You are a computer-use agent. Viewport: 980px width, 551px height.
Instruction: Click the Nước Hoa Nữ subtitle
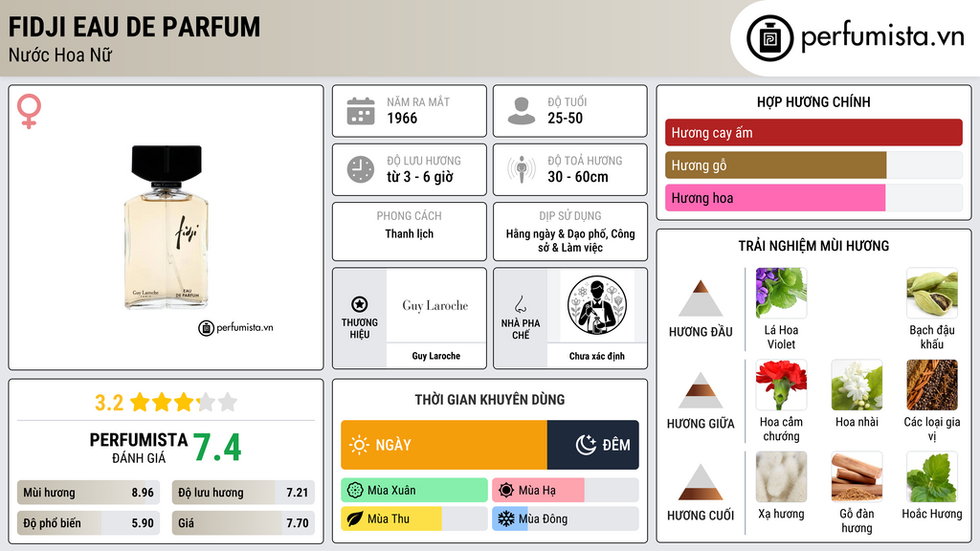coord(60,55)
